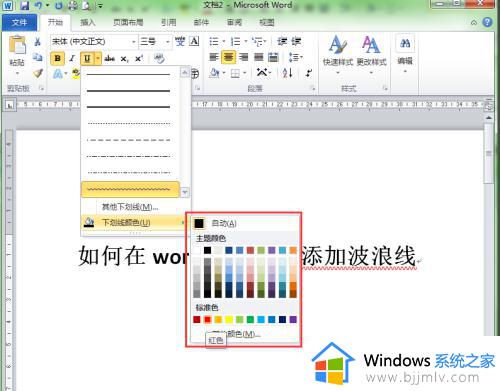Select the wavy underline style
Viewport: 500px width, 391px height.
pos(130,189)
